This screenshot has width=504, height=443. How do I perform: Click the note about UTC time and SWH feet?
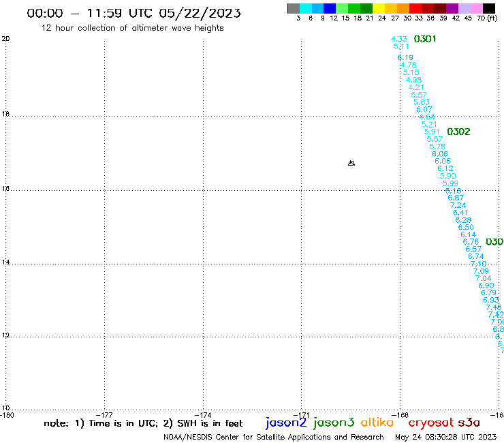pos(143,423)
